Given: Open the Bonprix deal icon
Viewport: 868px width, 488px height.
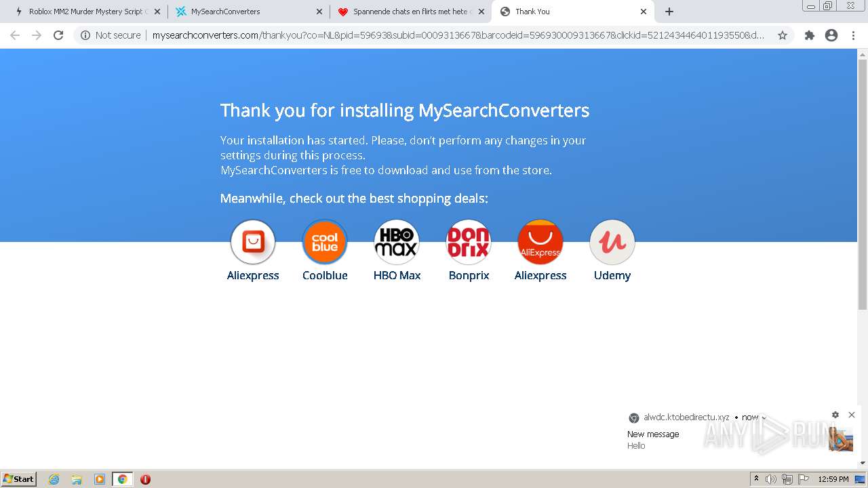Looking at the screenshot, I should coord(469,242).
